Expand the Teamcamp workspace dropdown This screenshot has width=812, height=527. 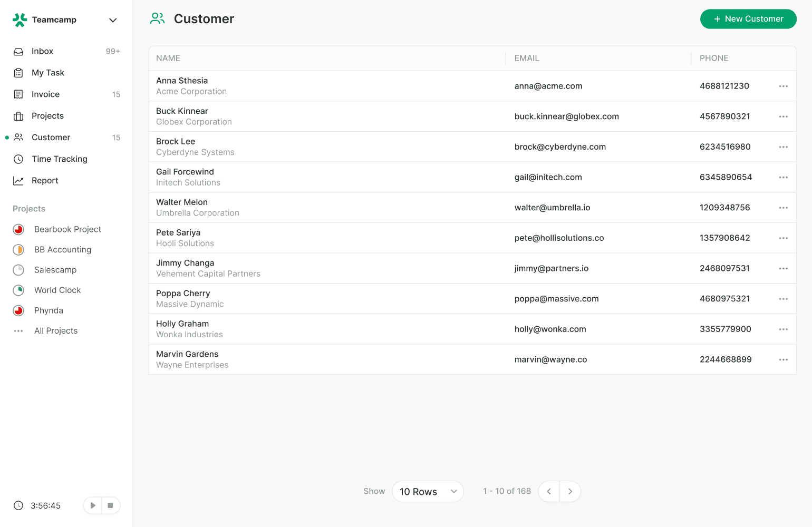112,20
